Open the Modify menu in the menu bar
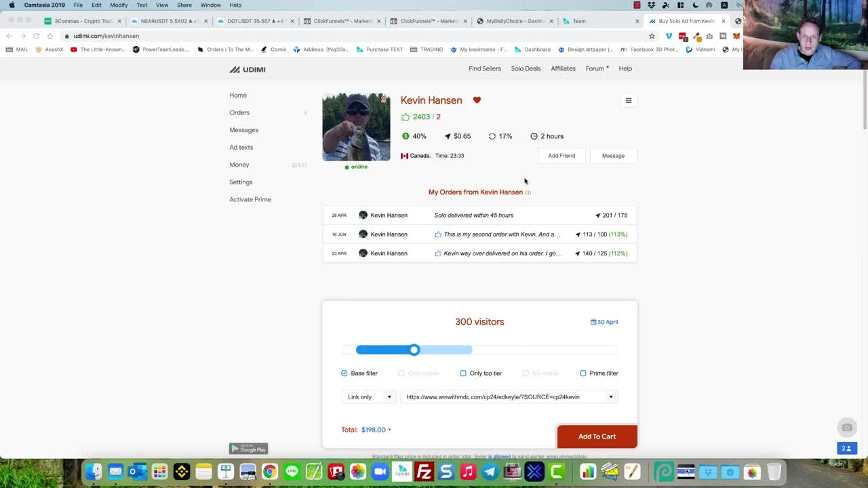This screenshot has height=488, width=868. (x=119, y=5)
